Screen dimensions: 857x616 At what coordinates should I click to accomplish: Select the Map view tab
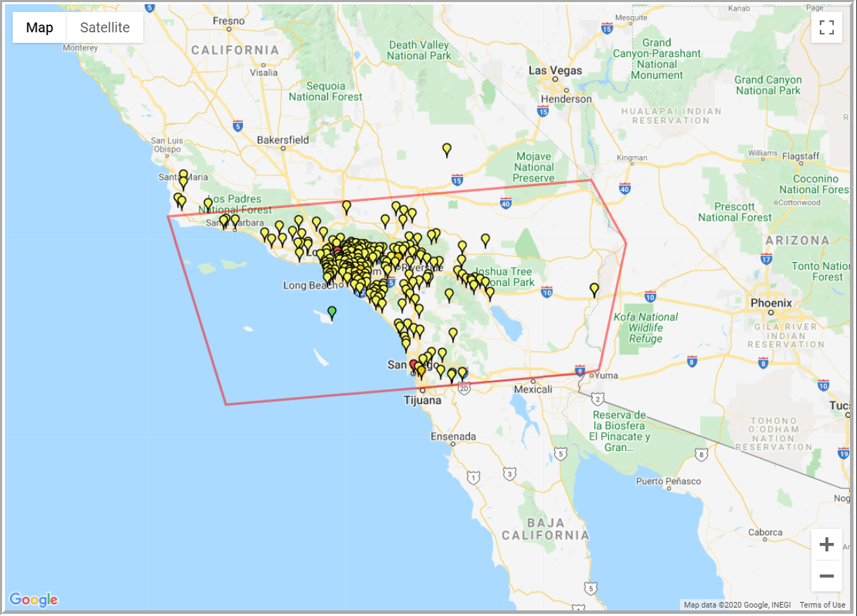pos(39,27)
